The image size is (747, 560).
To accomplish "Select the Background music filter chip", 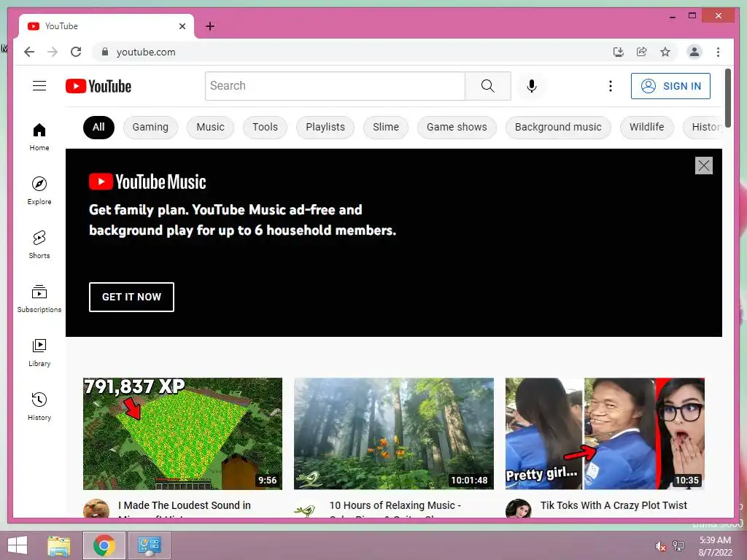I will point(558,127).
